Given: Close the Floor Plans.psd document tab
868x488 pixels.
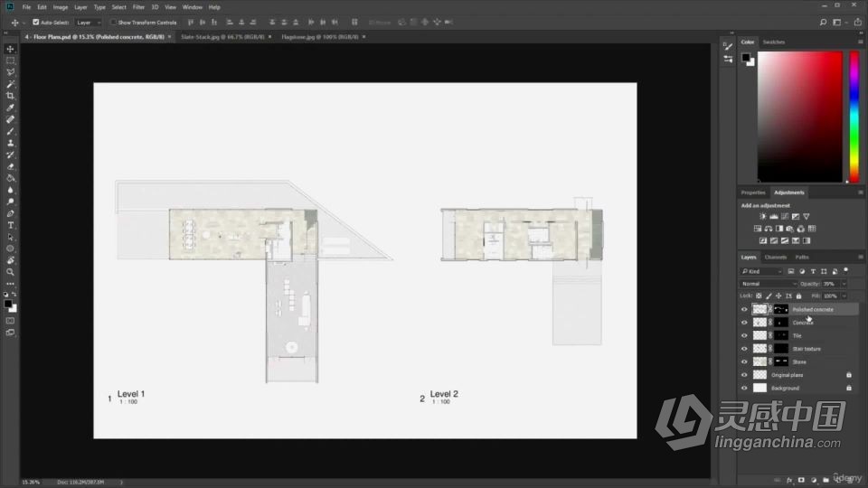Looking at the screenshot, I should click(x=169, y=36).
